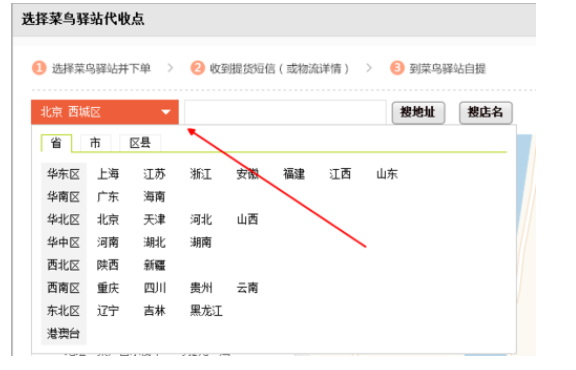Click the 华南区 region label

(63, 197)
